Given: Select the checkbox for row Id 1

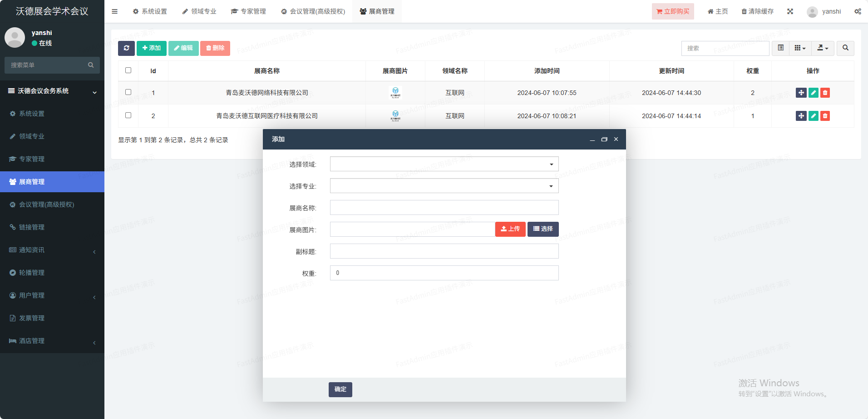Looking at the screenshot, I should (x=128, y=92).
